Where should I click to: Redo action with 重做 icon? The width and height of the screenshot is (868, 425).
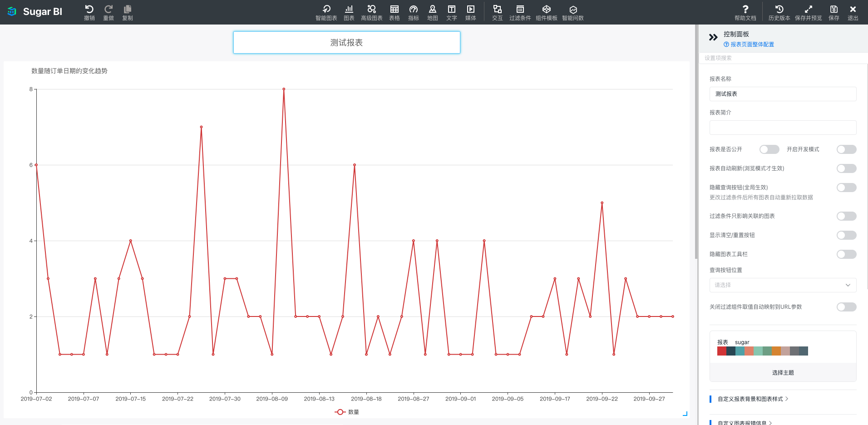108,12
